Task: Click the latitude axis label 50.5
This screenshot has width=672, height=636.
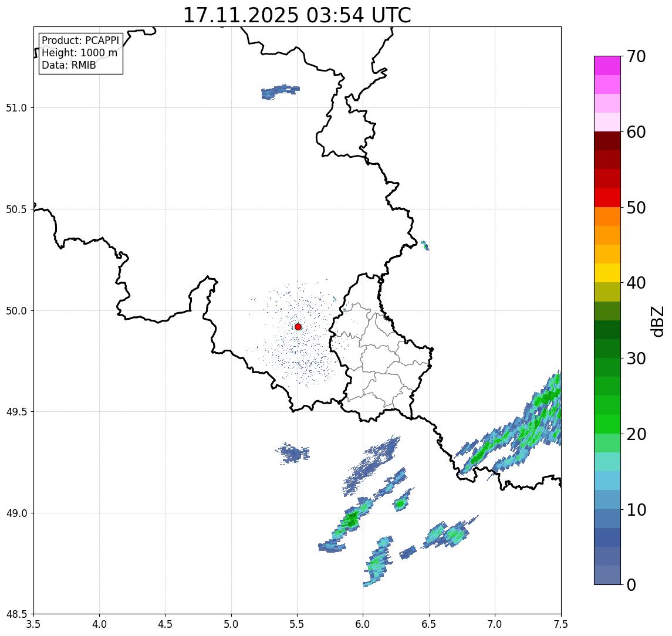Action: 16,209
